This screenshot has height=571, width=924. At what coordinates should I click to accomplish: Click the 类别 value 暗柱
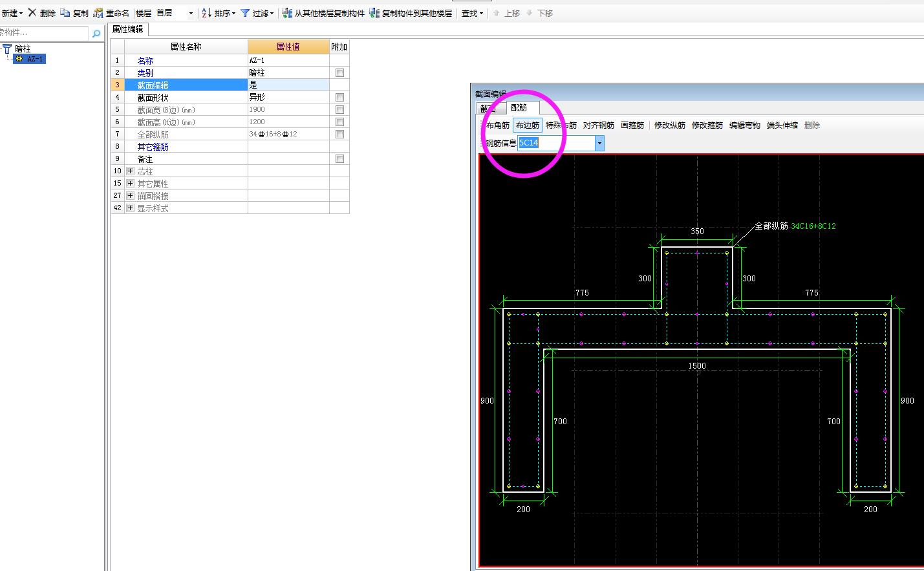pyautogui.click(x=288, y=72)
